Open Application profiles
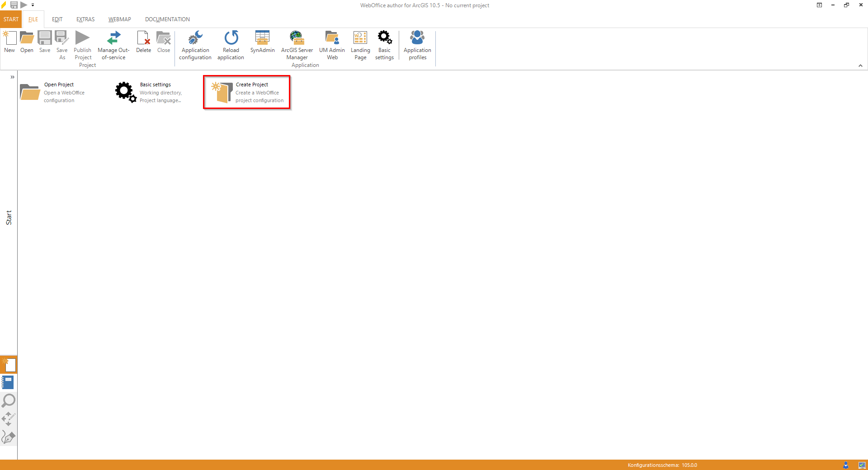The width and height of the screenshot is (868, 470). click(x=418, y=45)
